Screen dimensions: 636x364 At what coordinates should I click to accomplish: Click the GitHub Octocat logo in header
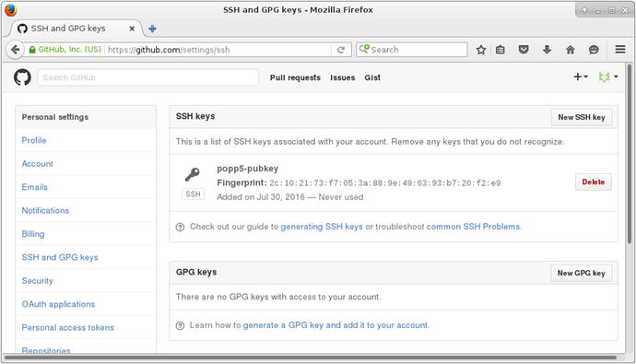coord(22,77)
